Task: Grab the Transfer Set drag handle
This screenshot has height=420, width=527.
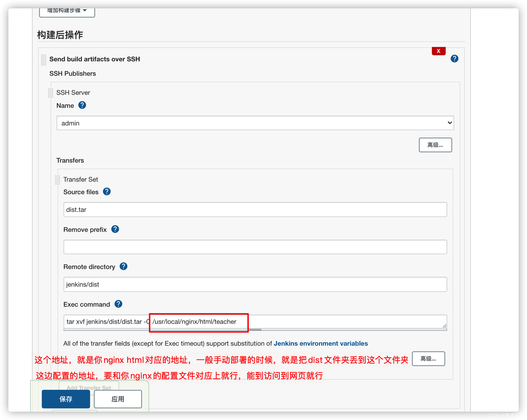Action: click(x=57, y=180)
